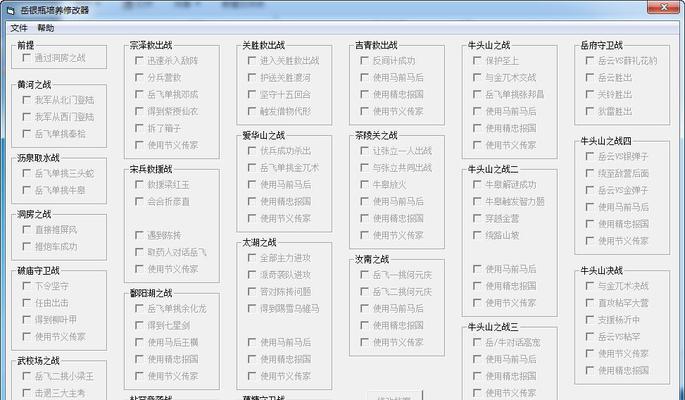Check 伏兵成功杀出 box
This screenshot has width=685, height=400.
(x=252, y=151)
